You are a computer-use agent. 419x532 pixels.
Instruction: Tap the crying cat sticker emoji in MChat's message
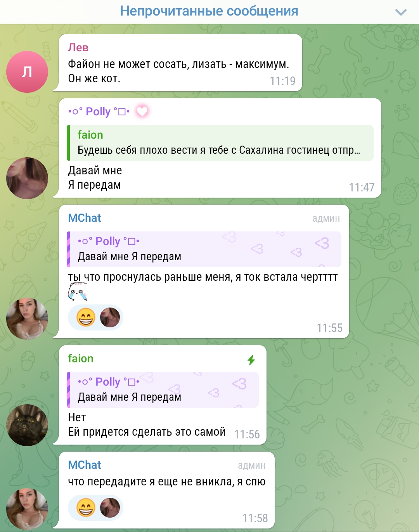(78, 292)
